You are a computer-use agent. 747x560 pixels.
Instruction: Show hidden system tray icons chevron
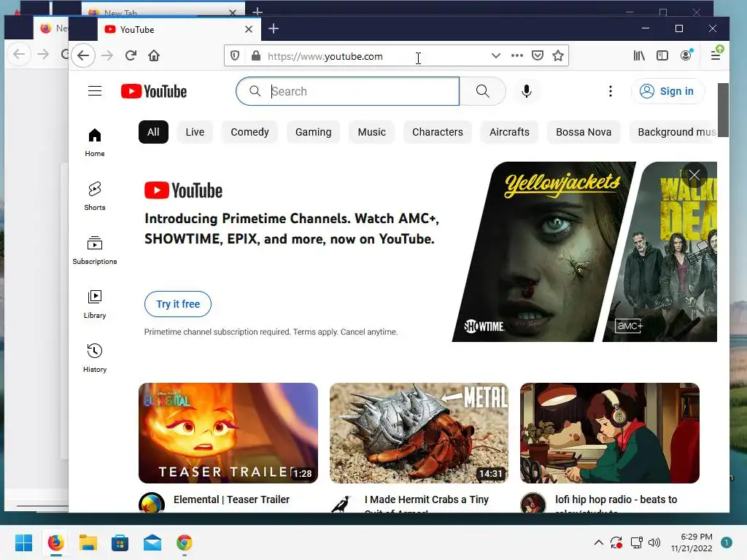[599, 542]
